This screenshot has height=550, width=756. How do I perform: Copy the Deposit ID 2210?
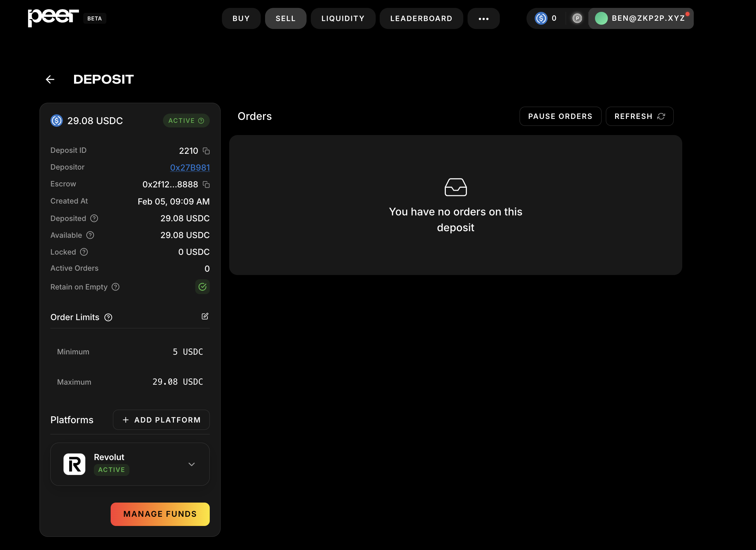(x=206, y=151)
